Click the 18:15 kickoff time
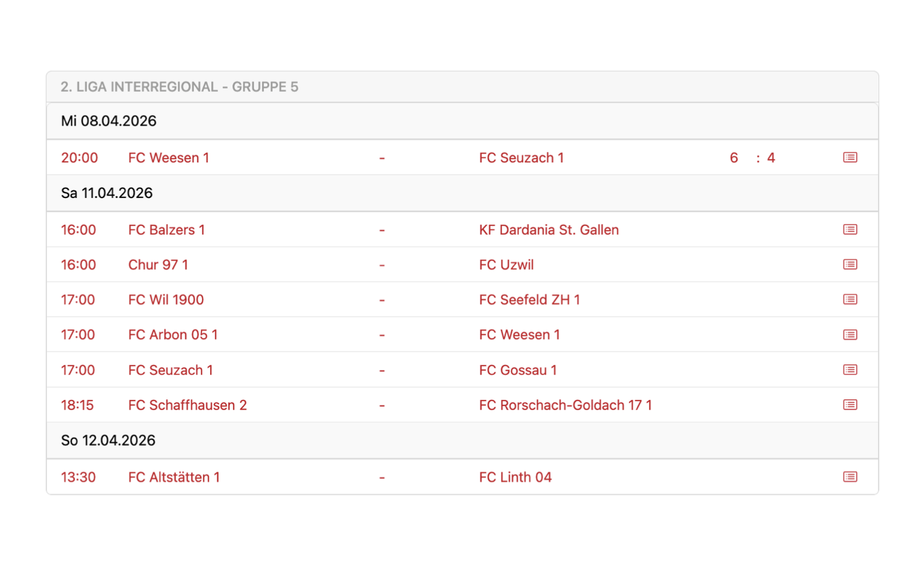Image resolution: width=918 pixels, height=588 pixels. [77, 406]
